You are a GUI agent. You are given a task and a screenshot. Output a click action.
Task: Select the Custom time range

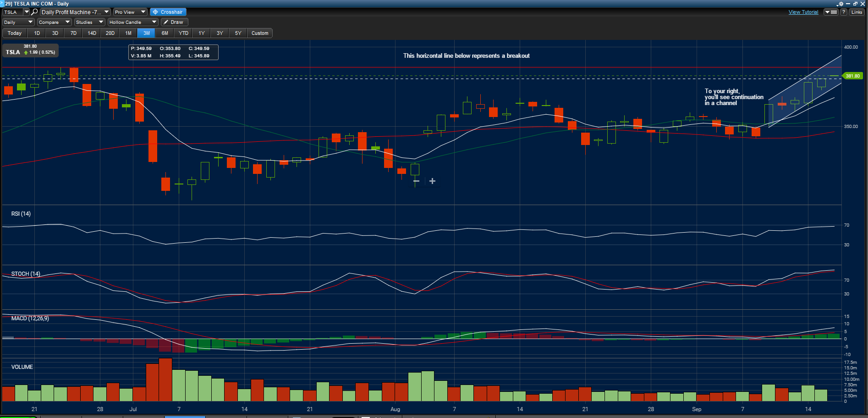[260, 33]
